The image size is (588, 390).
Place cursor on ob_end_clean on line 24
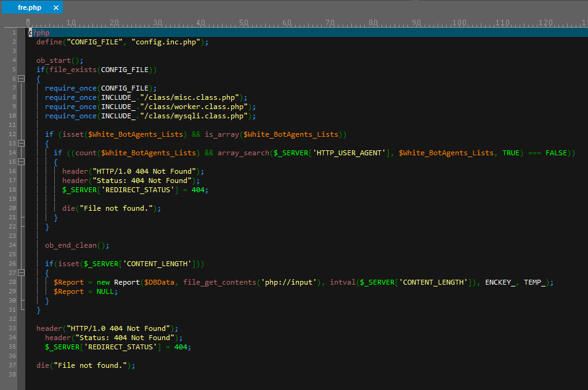pos(71,245)
